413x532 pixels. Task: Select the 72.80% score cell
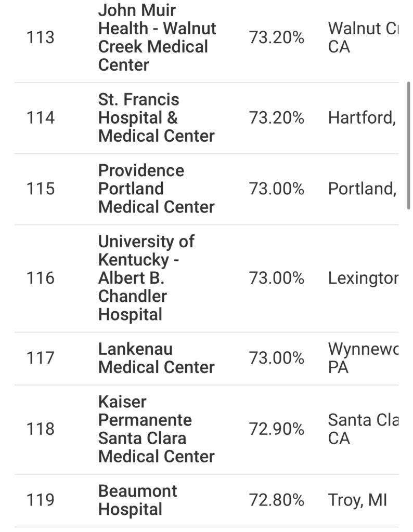point(277,500)
